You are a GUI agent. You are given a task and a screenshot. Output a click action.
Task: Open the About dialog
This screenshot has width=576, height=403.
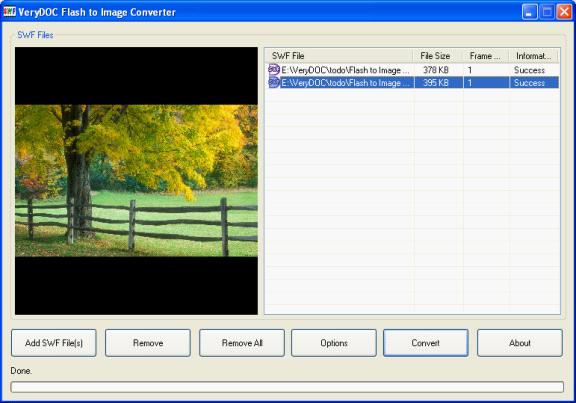click(519, 343)
